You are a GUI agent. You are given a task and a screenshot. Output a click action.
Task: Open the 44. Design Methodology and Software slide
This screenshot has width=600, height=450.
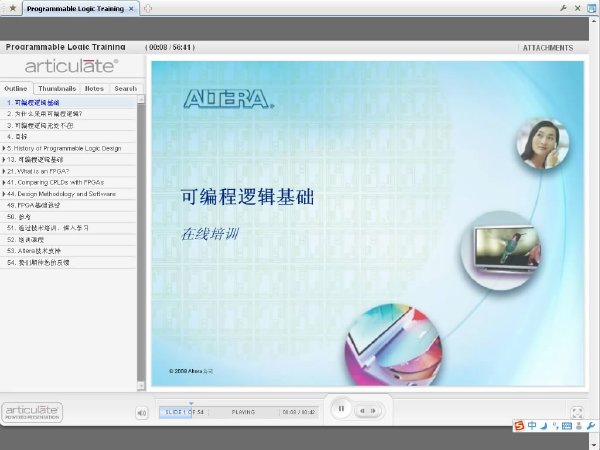61,194
